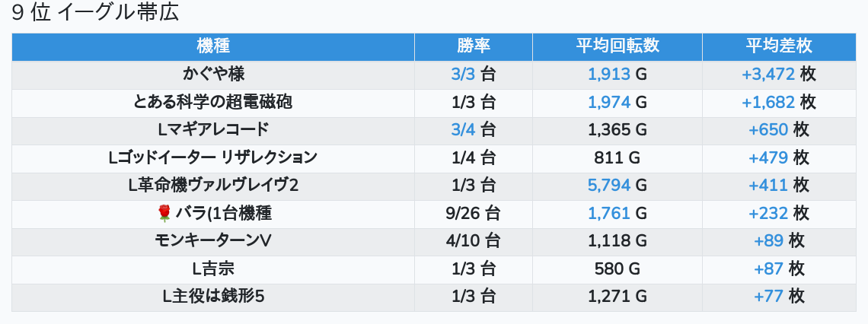
Task: Click the 平均差枚 column header
Action: 779,46
